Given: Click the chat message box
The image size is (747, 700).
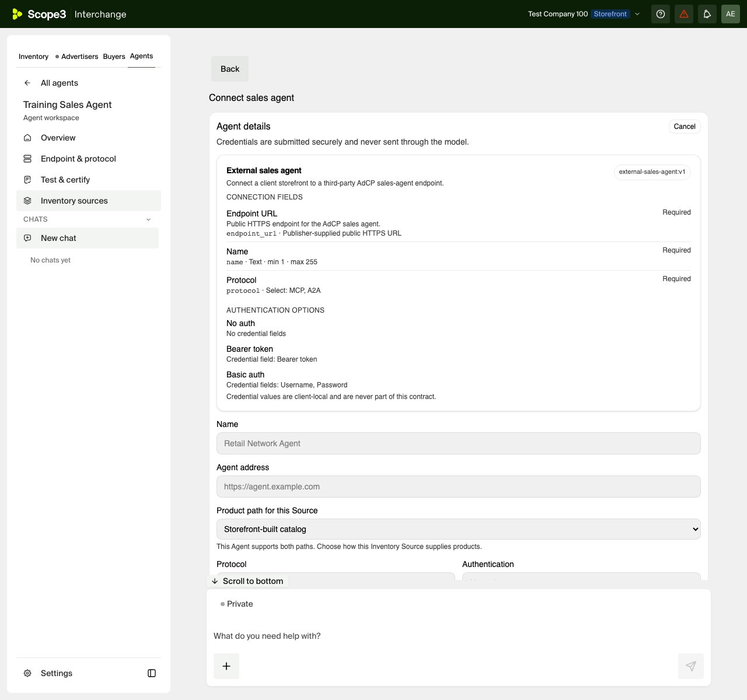Looking at the screenshot, I should (459, 636).
